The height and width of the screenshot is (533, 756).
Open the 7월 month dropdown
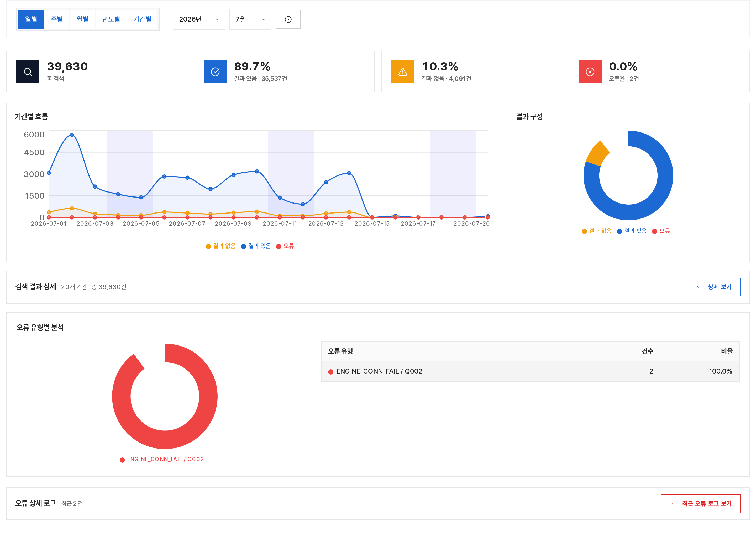[x=250, y=19]
